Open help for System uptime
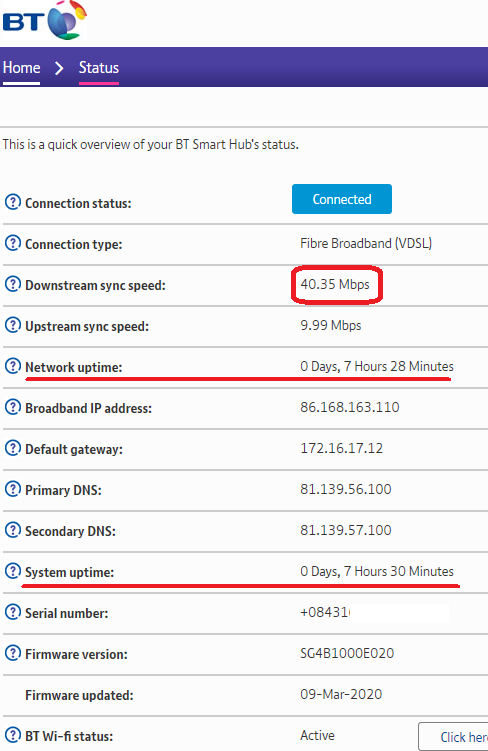Image resolution: width=488 pixels, height=751 pixels. [12, 571]
